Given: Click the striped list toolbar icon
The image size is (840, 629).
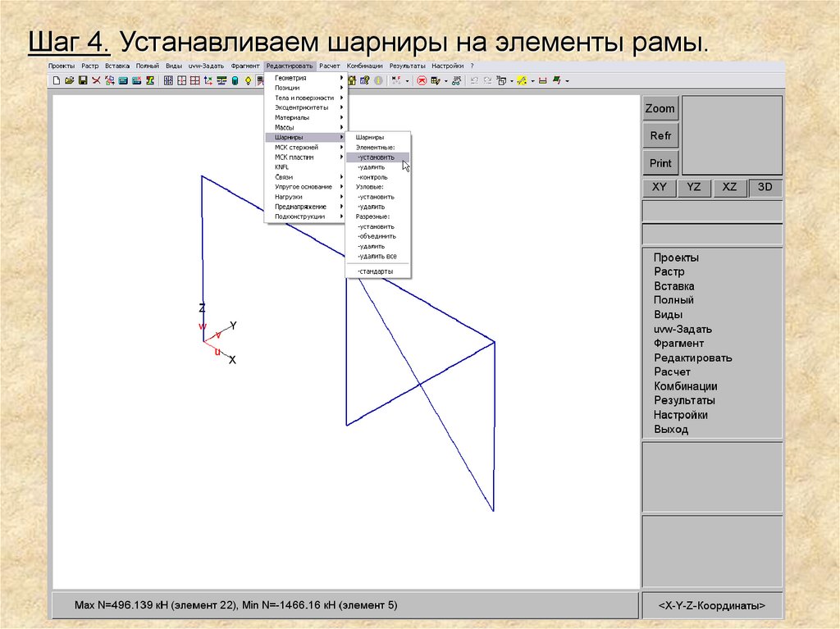Looking at the screenshot, I should pos(221,80).
